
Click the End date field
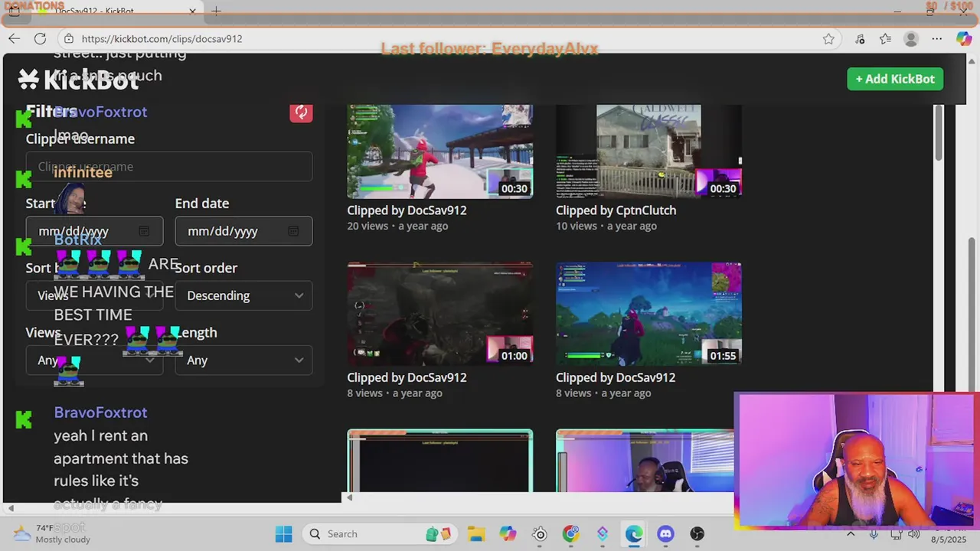243,231
